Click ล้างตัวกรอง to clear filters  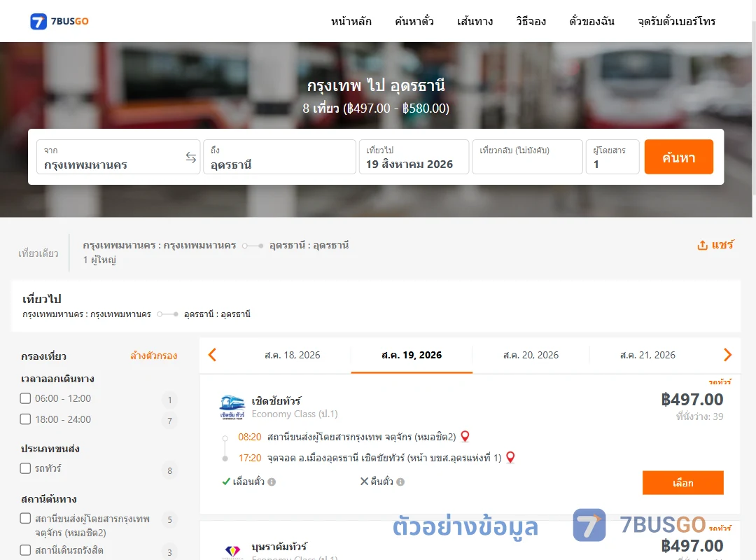click(154, 356)
